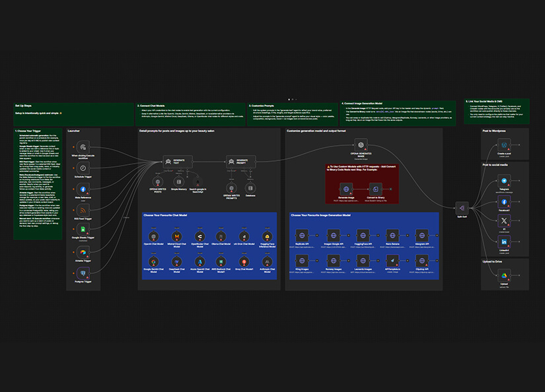
Task: Select the Schedule Trigger node
Action: [83, 168]
